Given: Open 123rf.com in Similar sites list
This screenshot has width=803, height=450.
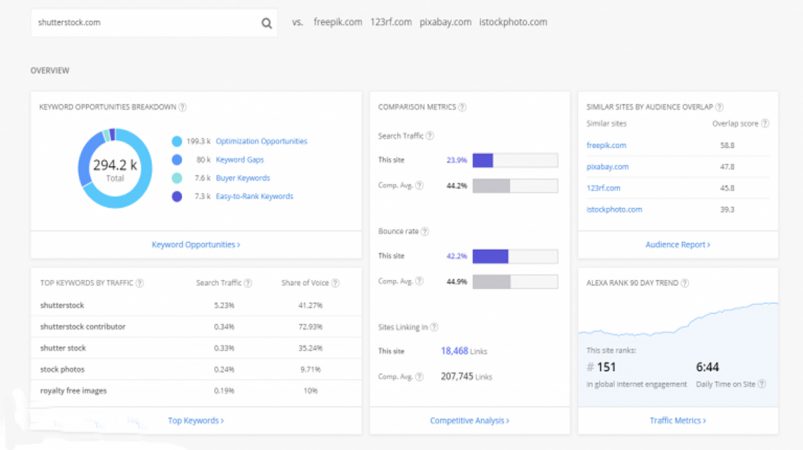Looking at the screenshot, I should [603, 188].
